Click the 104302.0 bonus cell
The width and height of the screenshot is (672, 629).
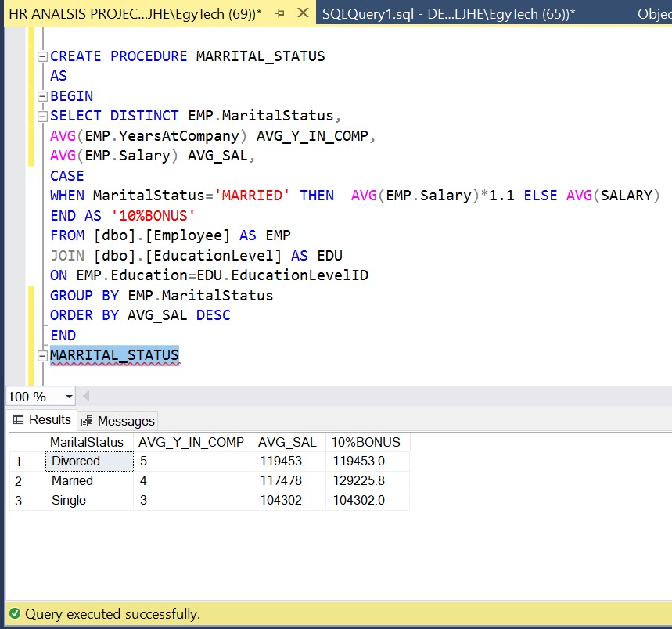368,501
